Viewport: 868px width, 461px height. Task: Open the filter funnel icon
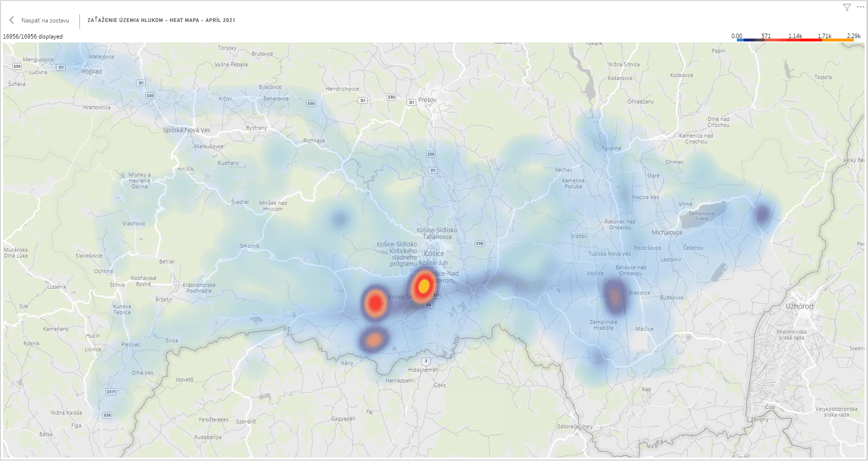(x=847, y=7)
